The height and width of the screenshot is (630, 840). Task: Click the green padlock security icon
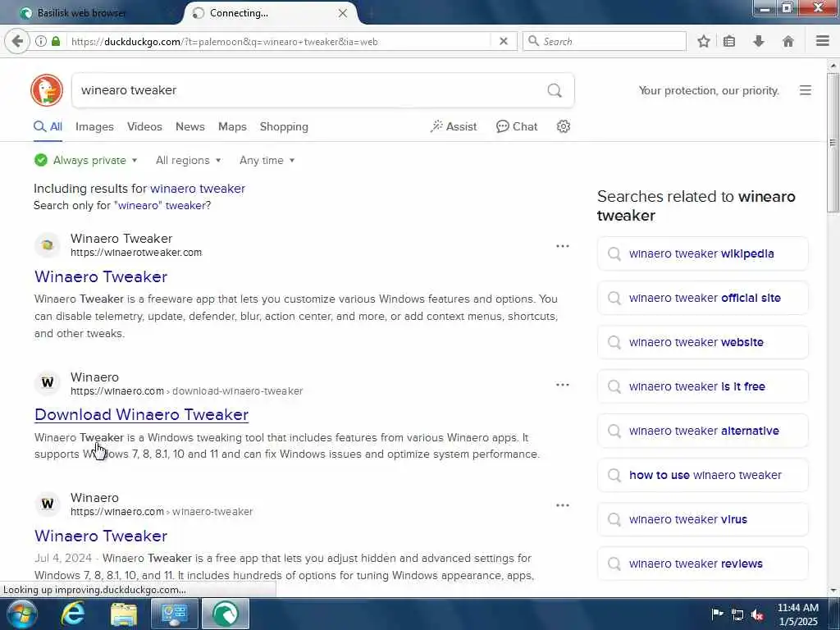pos(56,41)
